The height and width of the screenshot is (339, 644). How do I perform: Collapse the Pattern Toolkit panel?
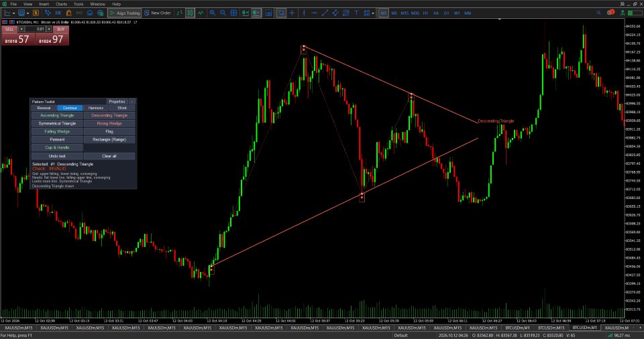(132, 101)
